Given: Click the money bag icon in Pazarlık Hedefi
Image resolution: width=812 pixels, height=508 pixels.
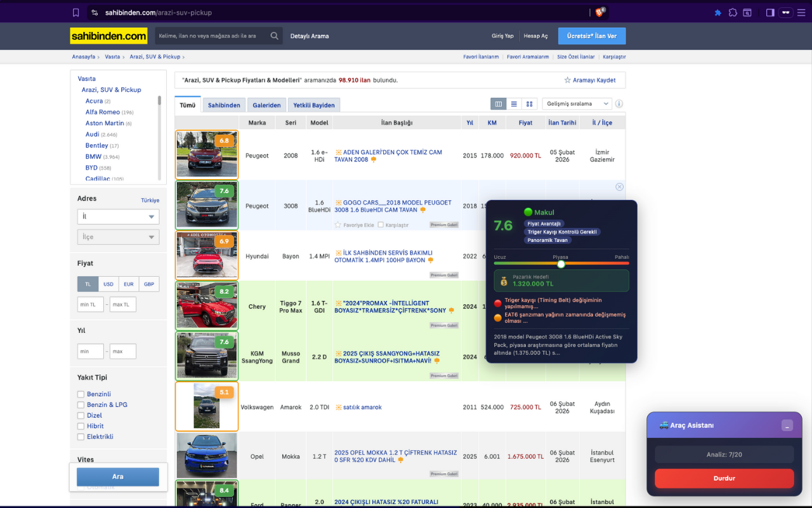Looking at the screenshot, I should pyautogui.click(x=504, y=281).
